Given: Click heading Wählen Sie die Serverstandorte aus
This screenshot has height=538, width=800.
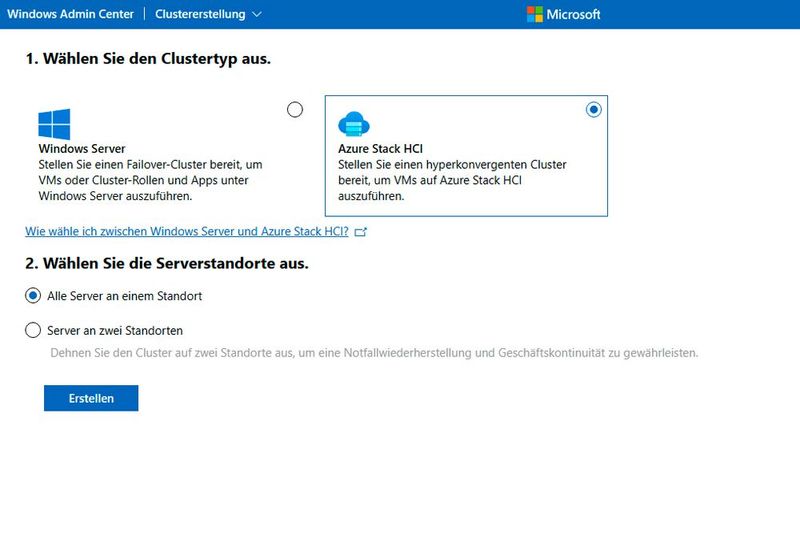Looking at the screenshot, I should (167, 263).
